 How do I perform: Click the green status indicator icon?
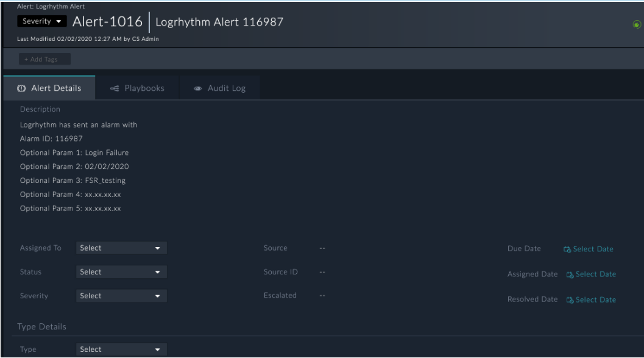pos(637,24)
